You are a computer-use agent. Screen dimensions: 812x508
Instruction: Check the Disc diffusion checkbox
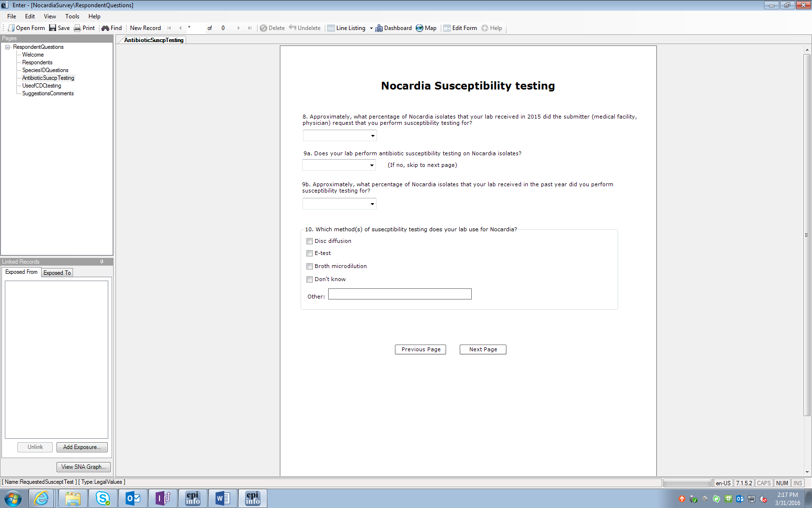point(310,241)
